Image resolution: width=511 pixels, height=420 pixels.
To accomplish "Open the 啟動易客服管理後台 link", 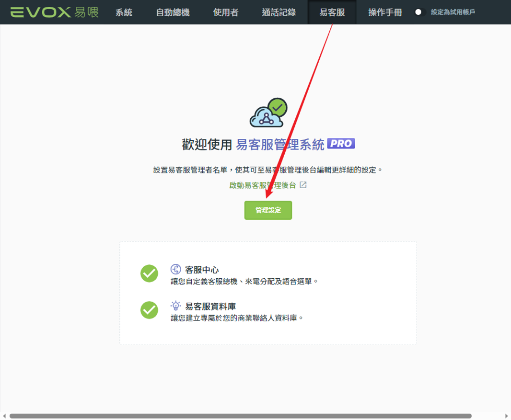I will pyautogui.click(x=263, y=185).
